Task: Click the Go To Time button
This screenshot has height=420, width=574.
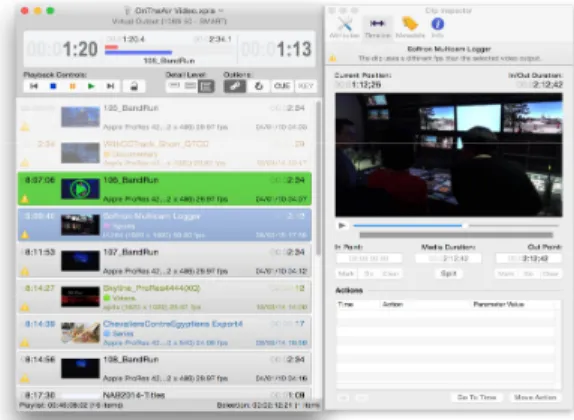Action: click(476, 397)
